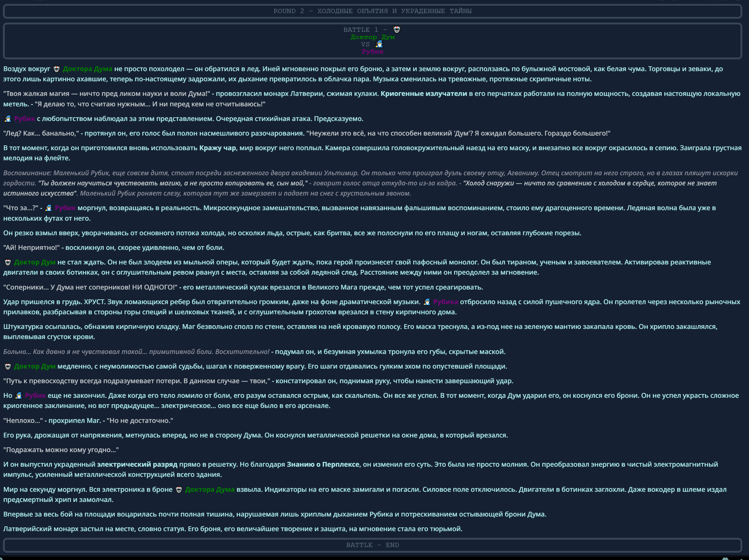
Task: Click the italic thought 'Больно... Как давно я не чувствовал'
Action: [75, 352]
